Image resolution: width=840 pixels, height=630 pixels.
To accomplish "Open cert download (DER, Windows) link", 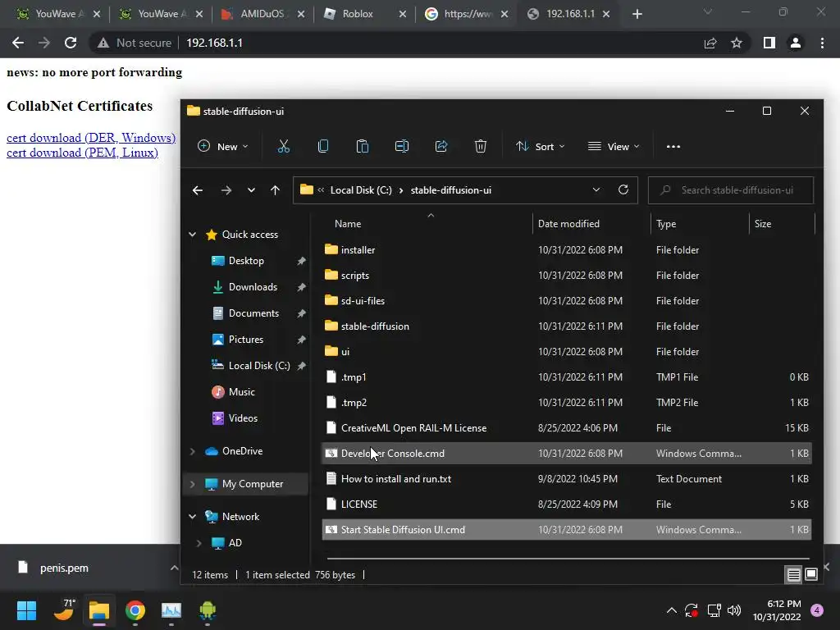I will [x=91, y=138].
